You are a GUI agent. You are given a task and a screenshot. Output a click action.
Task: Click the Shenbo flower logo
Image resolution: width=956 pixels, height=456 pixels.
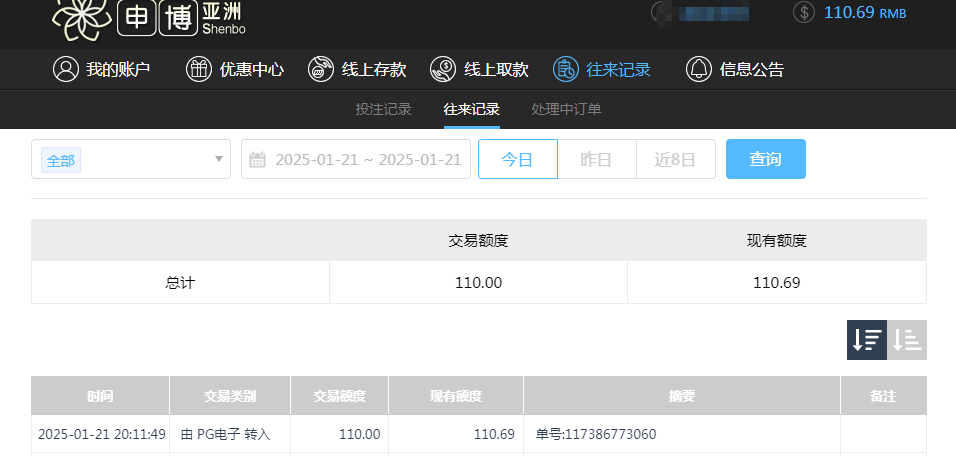click(81, 17)
